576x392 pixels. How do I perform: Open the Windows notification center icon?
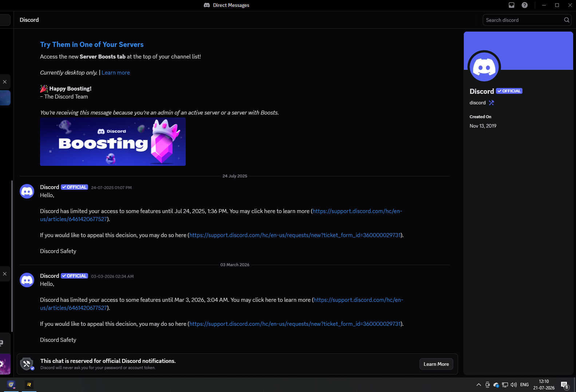pyautogui.click(x=565, y=385)
